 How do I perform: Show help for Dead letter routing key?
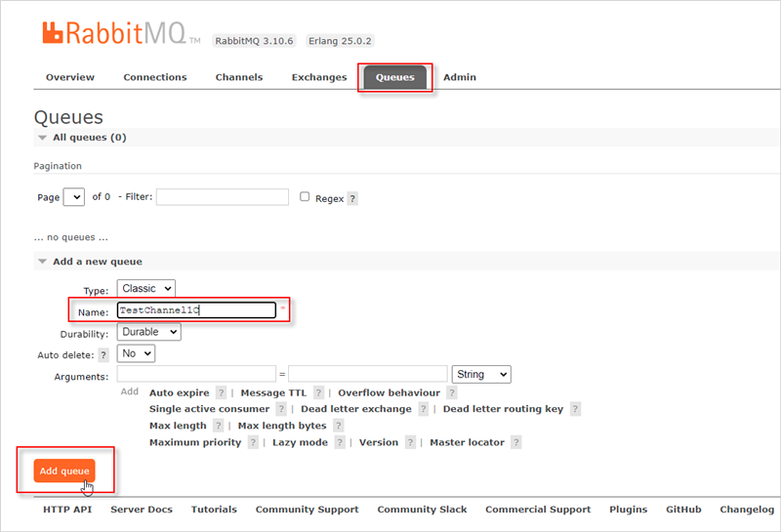click(x=575, y=409)
